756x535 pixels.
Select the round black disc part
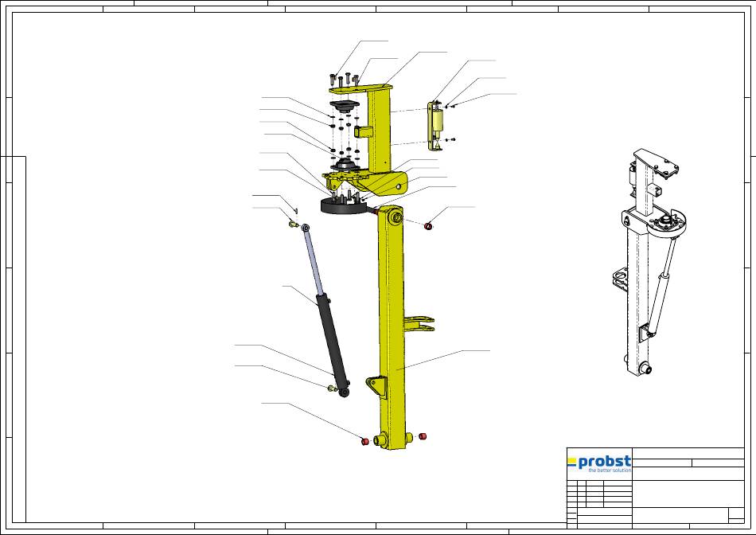click(342, 206)
